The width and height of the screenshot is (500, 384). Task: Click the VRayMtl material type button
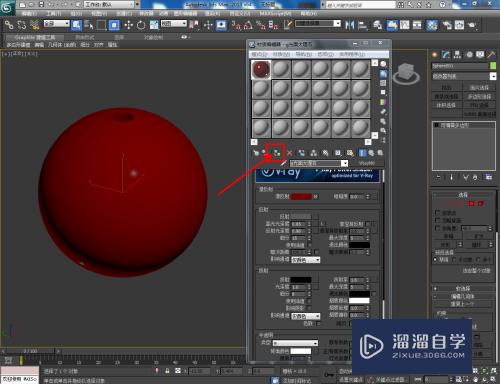367,163
